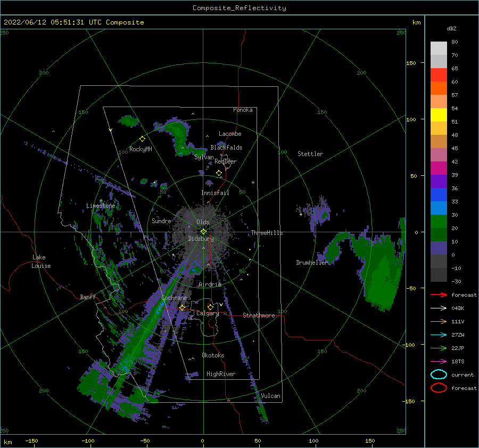Click the RockyMH label
Viewport: 479px width, 448px height.
point(141,149)
